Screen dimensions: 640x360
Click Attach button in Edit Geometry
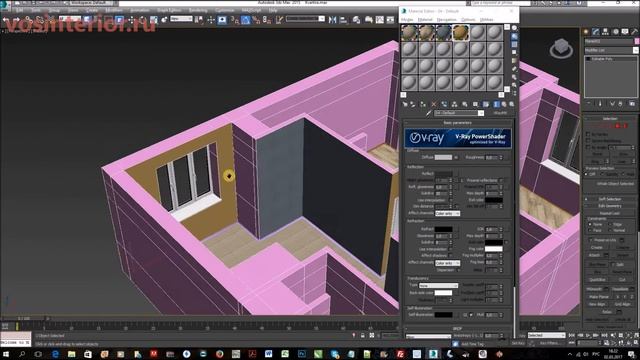594,255
